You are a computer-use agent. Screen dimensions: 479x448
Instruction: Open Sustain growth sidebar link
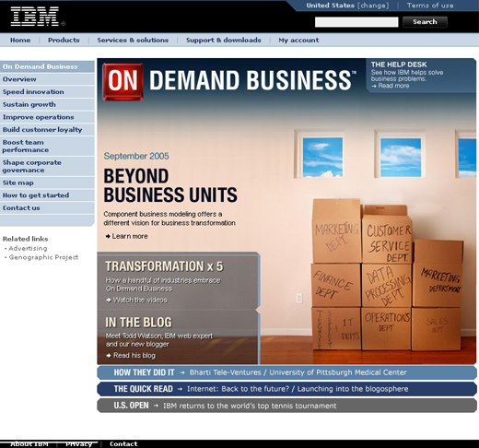47,104
